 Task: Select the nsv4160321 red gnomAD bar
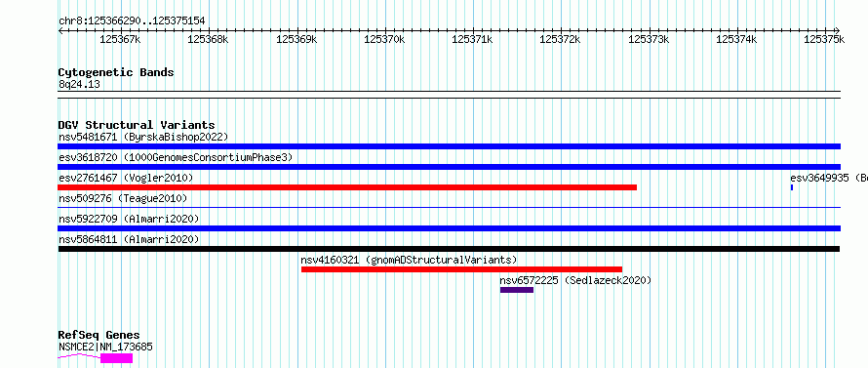[x=461, y=269]
